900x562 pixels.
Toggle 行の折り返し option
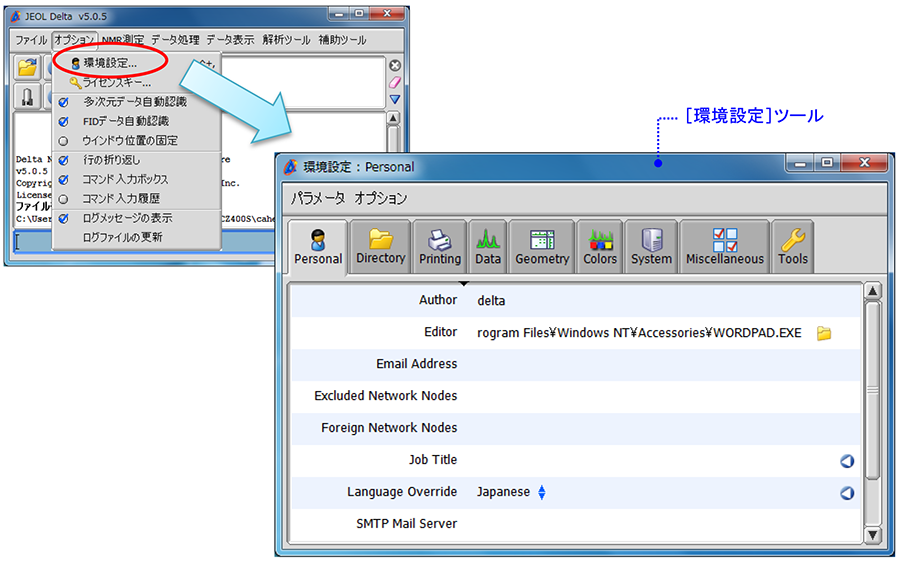(111, 160)
